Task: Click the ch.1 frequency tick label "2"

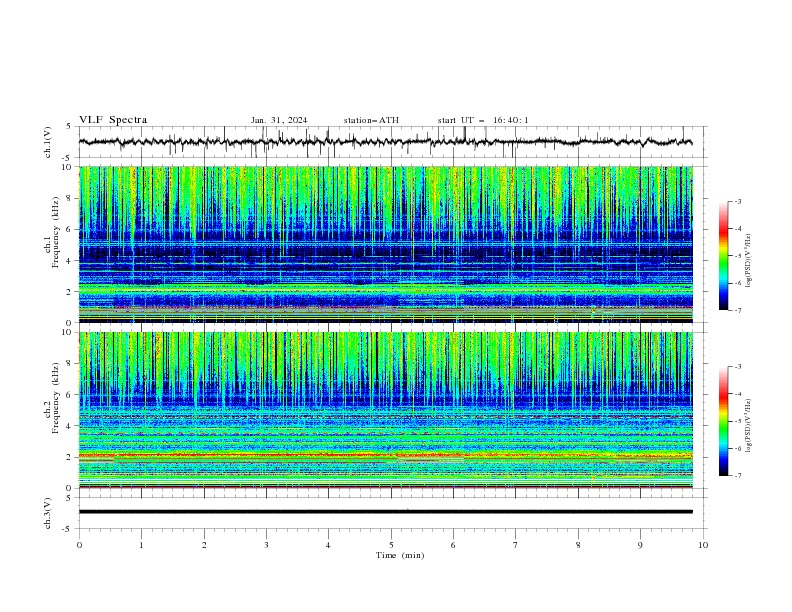Action: coord(70,292)
